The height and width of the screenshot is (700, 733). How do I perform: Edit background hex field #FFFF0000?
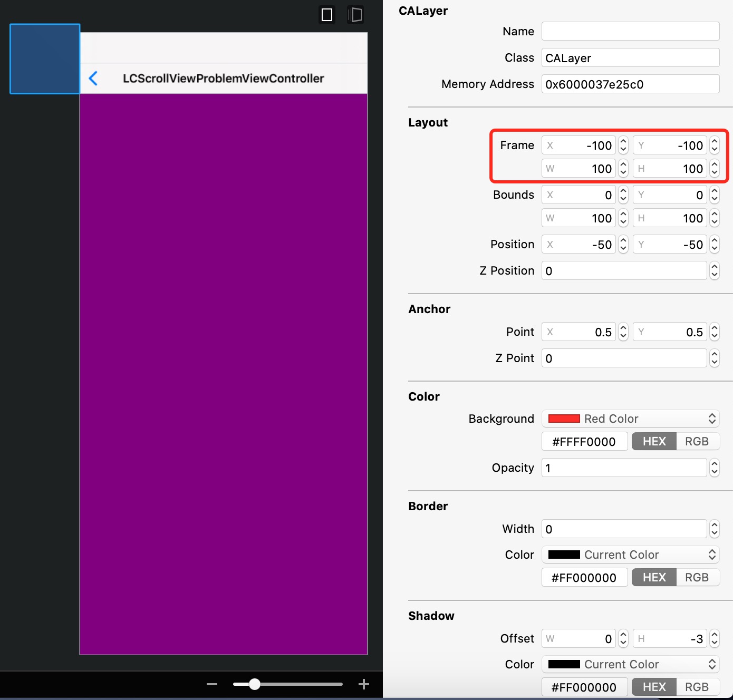pyautogui.click(x=584, y=441)
